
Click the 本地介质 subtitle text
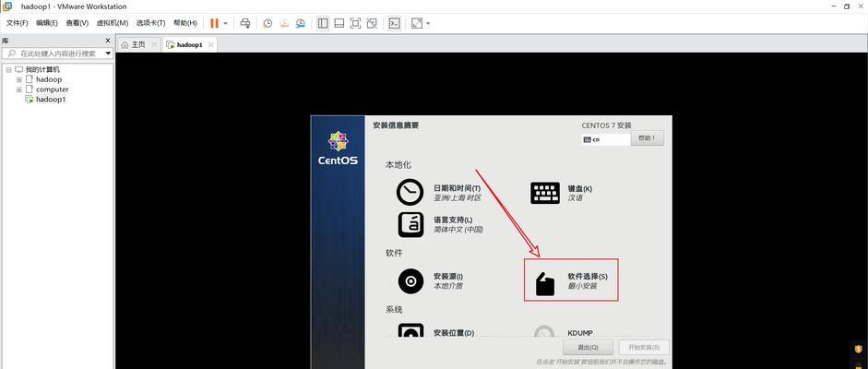tap(448, 287)
